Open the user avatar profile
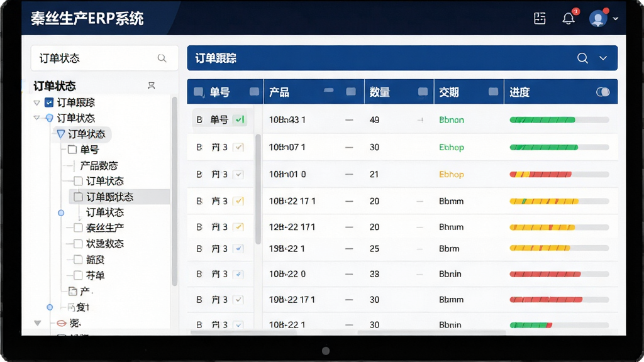644x362 pixels. click(x=598, y=18)
